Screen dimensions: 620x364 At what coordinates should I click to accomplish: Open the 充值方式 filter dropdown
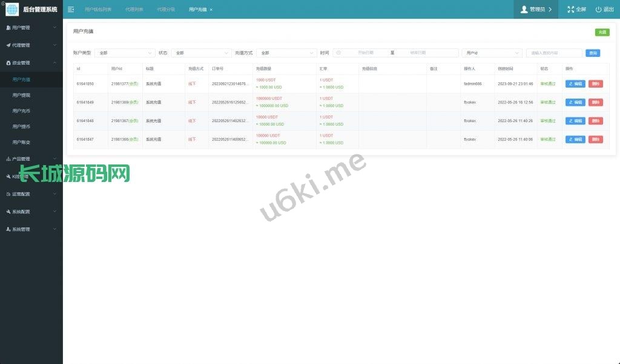[286, 53]
